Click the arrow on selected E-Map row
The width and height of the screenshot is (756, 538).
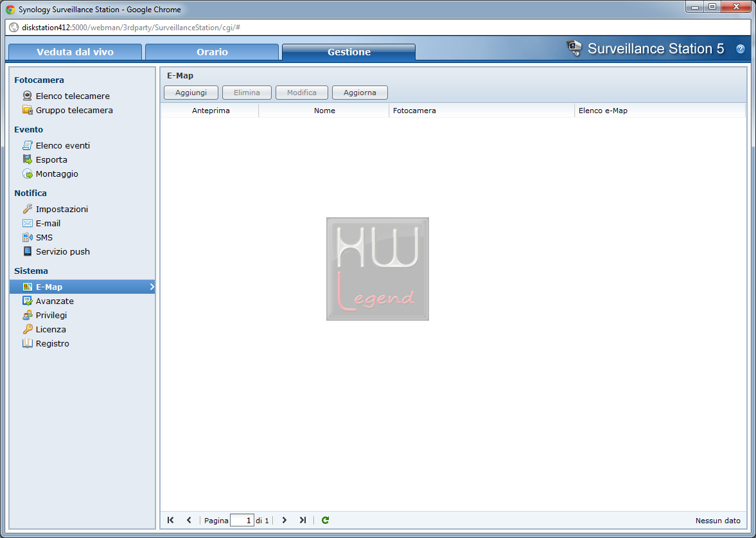coord(152,287)
